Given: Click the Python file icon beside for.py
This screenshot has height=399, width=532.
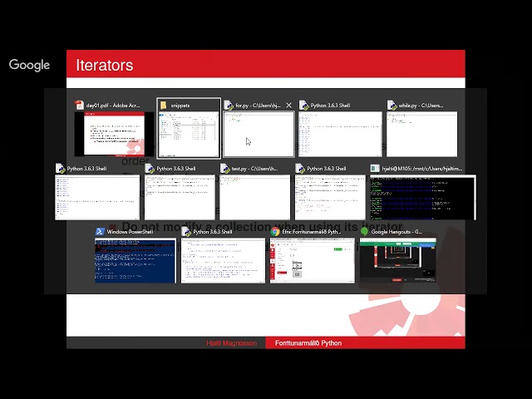Looking at the screenshot, I should pyautogui.click(x=229, y=106).
